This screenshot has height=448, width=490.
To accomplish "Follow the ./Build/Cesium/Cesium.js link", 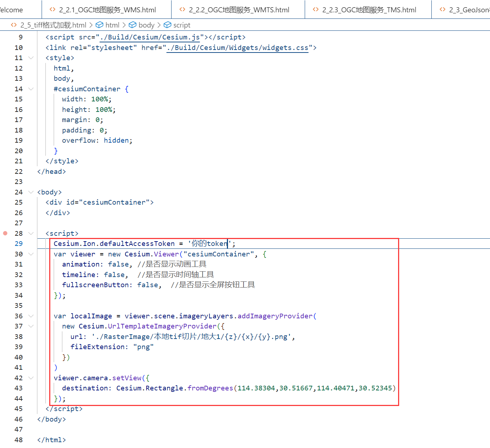I will [150, 37].
